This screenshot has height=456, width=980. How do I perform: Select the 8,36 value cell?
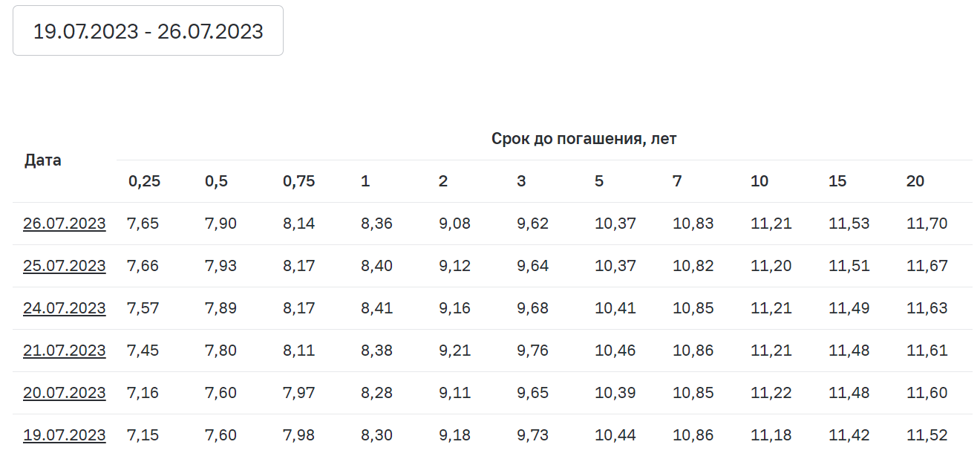376,224
